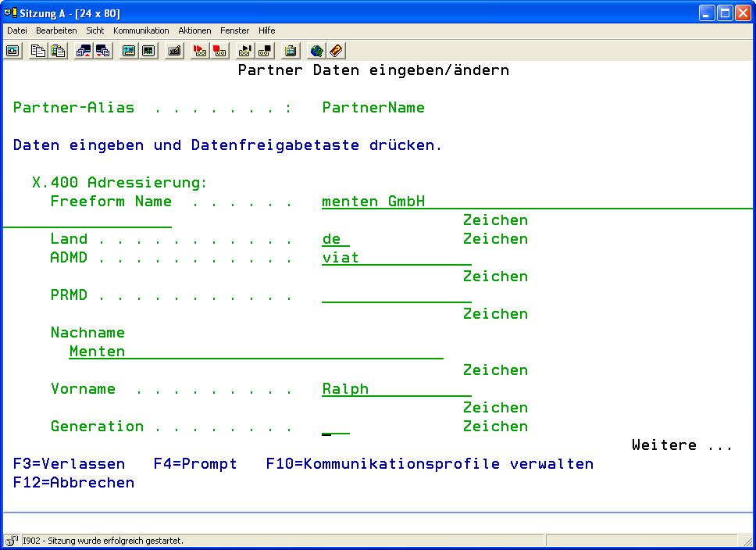Stop macro recording with red square icon
756x550 pixels.
220,51
